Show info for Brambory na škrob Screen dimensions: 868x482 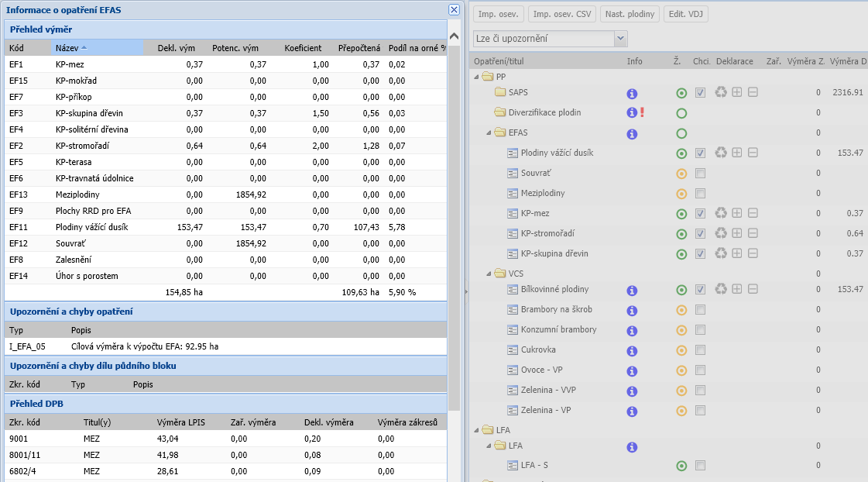tap(632, 310)
